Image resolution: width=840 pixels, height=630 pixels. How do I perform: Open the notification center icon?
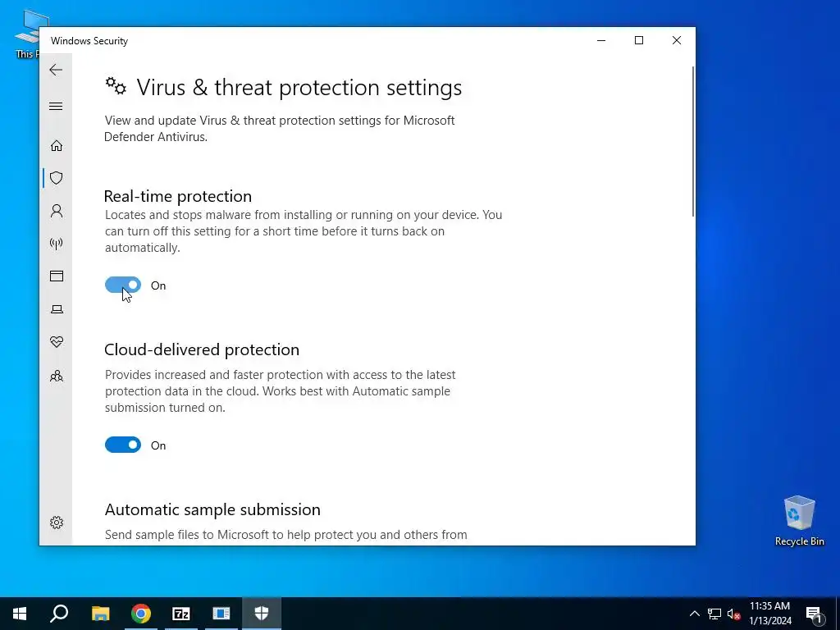click(813, 614)
